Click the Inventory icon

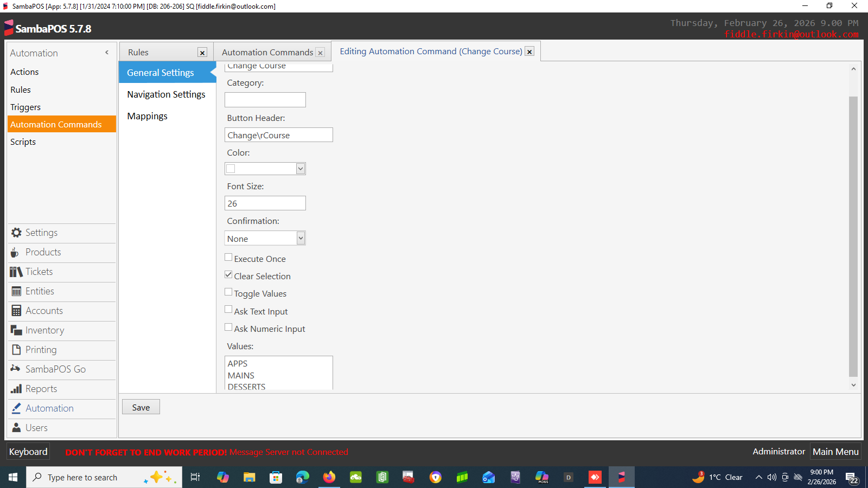click(16, 330)
